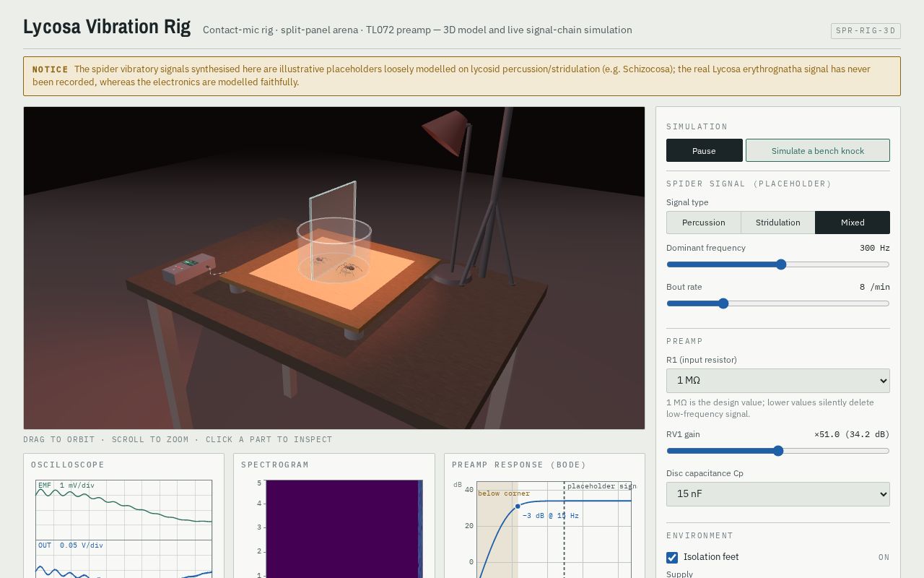Select the Percussion signal type
The height and width of the screenshot is (578, 924).
click(704, 223)
